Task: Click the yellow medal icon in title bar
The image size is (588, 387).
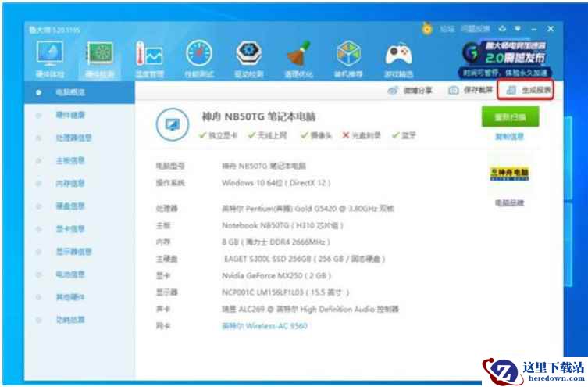Action: coord(427,28)
